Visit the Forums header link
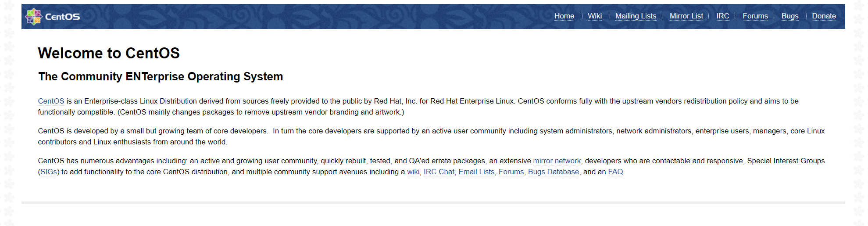This screenshot has width=868, height=226. [755, 16]
